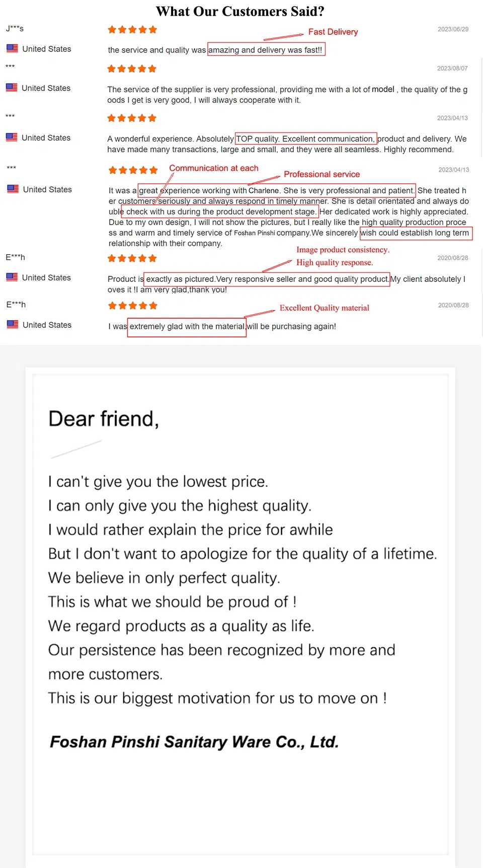Click the red "Fast Delivery" annotation label

tap(333, 32)
